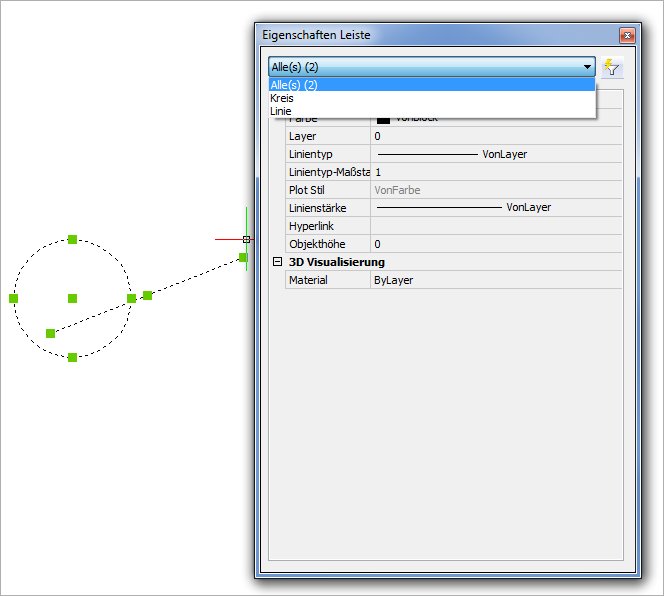The height and width of the screenshot is (596, 664).
Task: Click the circle's center grip
Action: coord(72,298)
